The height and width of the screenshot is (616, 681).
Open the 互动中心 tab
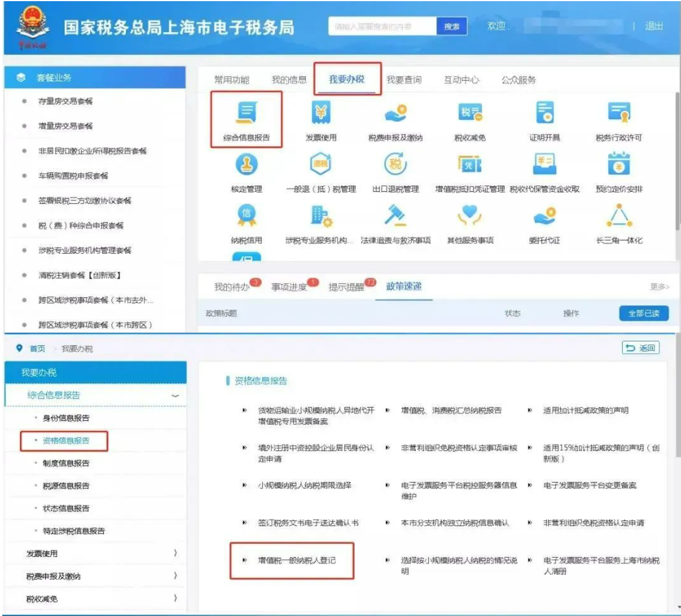pyautogui.click(x=462, y=80)
